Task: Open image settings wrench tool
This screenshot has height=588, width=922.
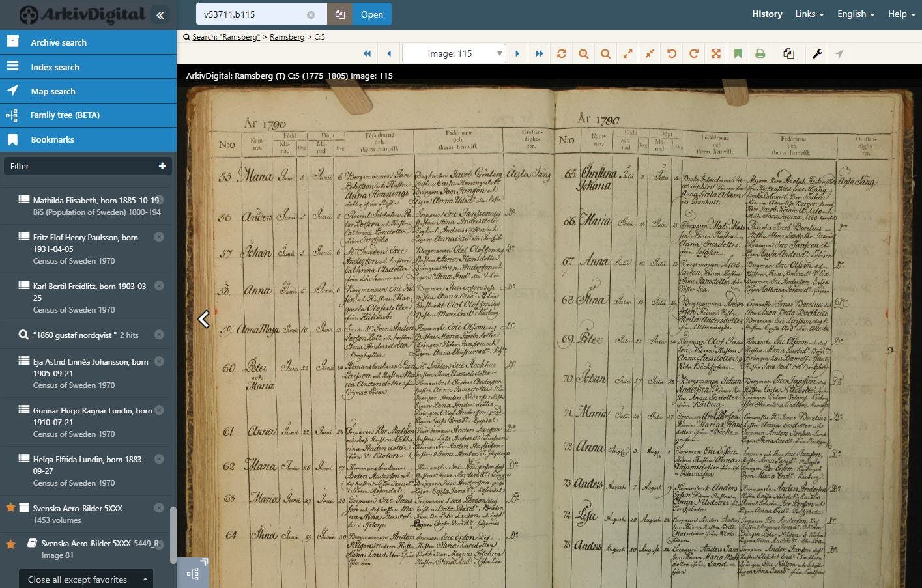Action: [x=817, y=54]
